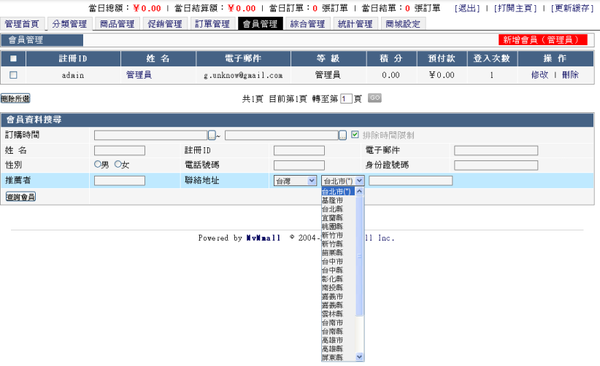Choose 台中縣 from the city list
Image resolution: width=600 pixels, height=366 pixels.
coord(332,270)
